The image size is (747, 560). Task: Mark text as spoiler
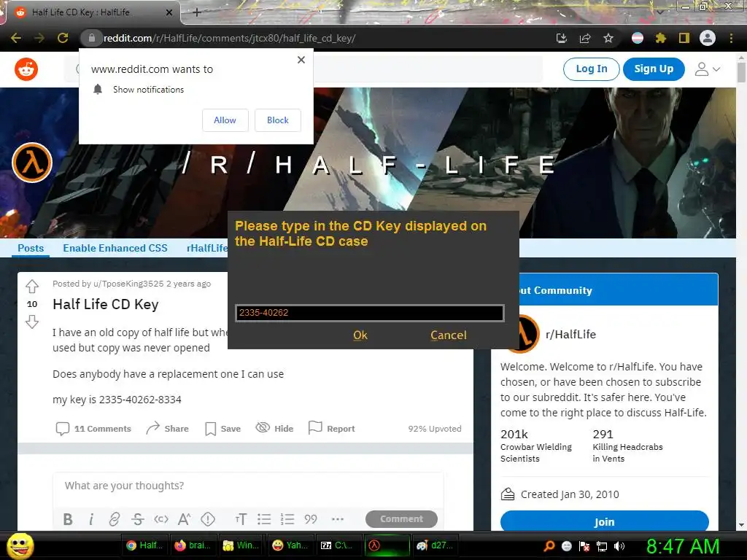click(x=208, y=519)
